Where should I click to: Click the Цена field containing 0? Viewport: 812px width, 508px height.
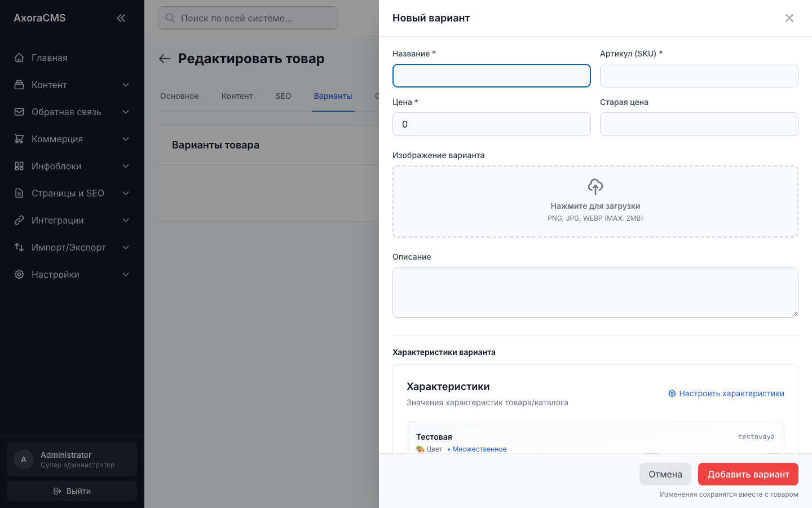pyautogui.click(x=492, y=124)
